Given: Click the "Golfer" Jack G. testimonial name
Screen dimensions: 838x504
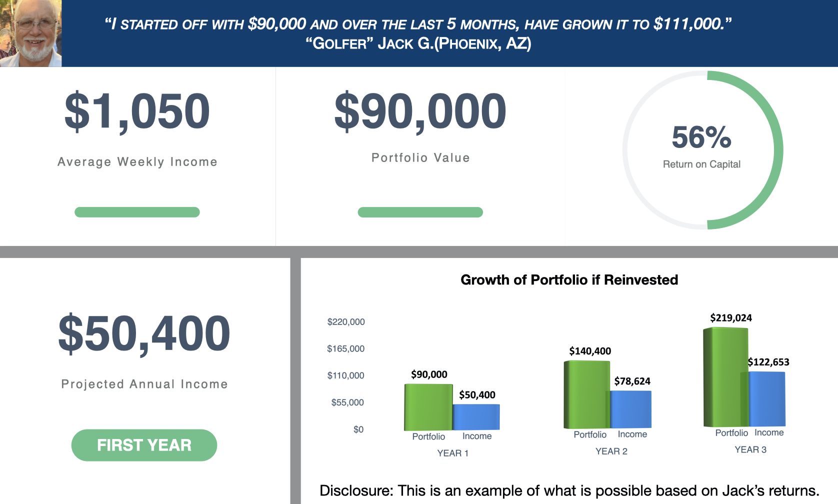Looking at the screenshot, I should point(418,43).
